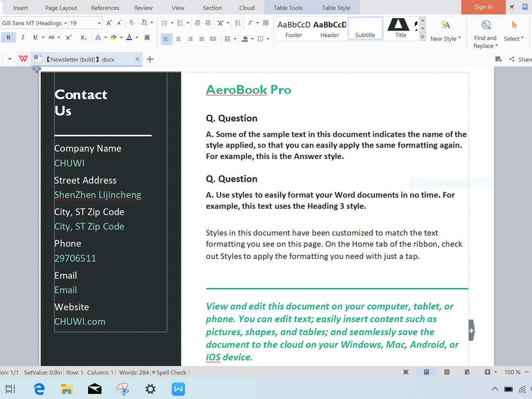Clear formatting with eraser icon

(132, 23)
